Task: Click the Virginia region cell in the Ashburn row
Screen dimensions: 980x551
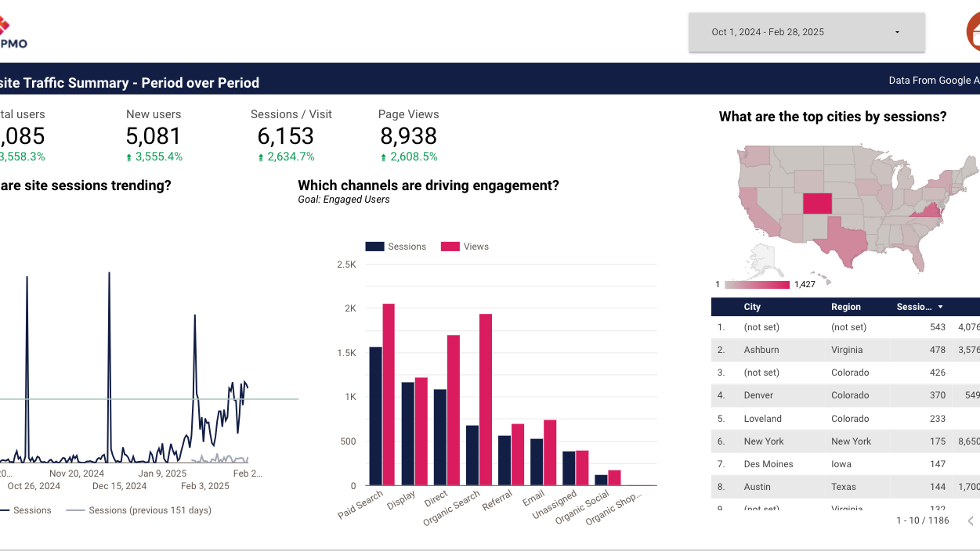Action: tap(847, 350)
